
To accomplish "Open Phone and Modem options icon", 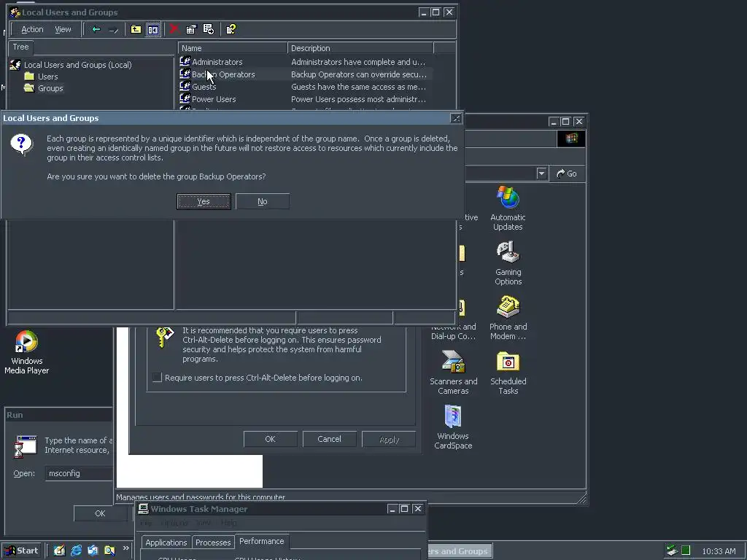I will point(508,318).
